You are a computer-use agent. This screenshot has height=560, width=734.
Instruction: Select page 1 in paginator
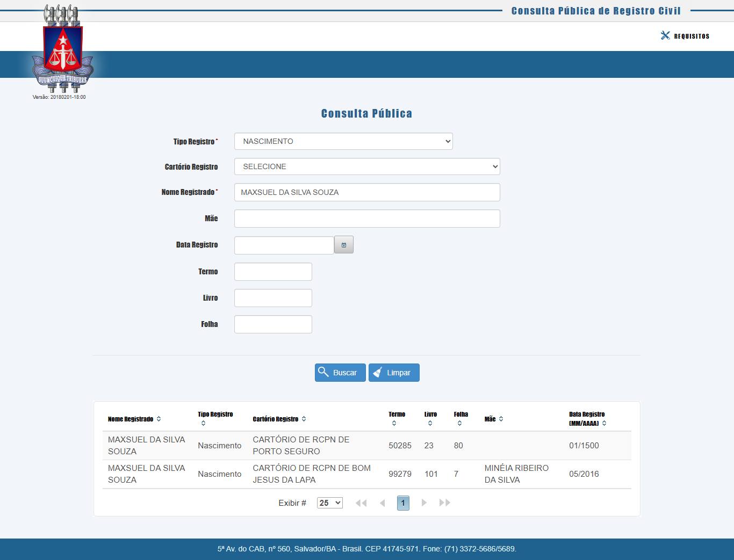point(403,503)
